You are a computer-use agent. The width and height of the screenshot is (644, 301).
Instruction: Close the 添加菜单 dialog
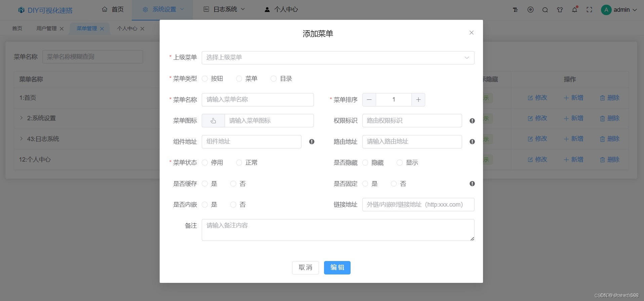coord(472,33)
